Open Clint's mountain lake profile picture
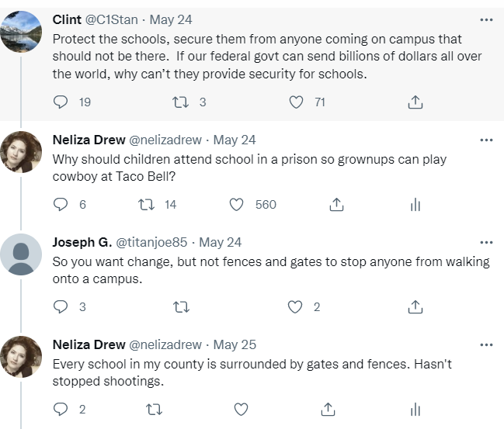 click(x=20, y=33)
